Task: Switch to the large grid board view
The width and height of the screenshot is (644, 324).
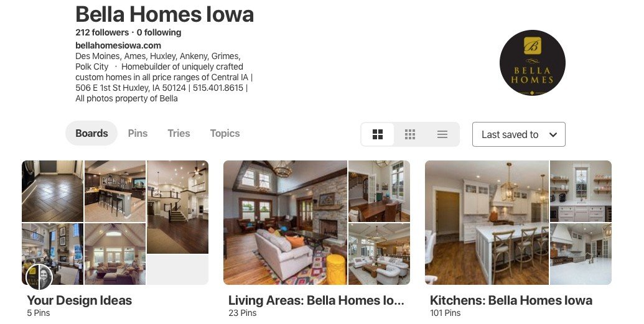Action: coord(378,134)
